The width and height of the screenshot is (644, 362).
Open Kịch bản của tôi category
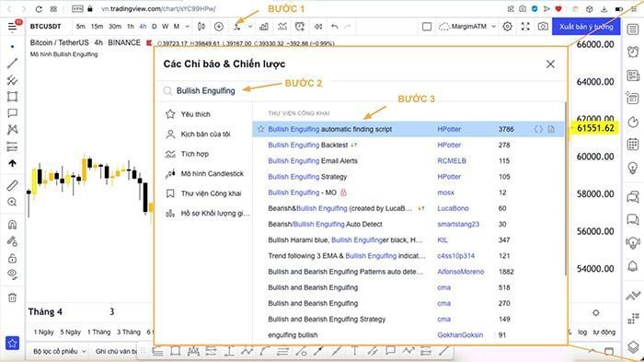pyautogui.click(x=204, y=134)
